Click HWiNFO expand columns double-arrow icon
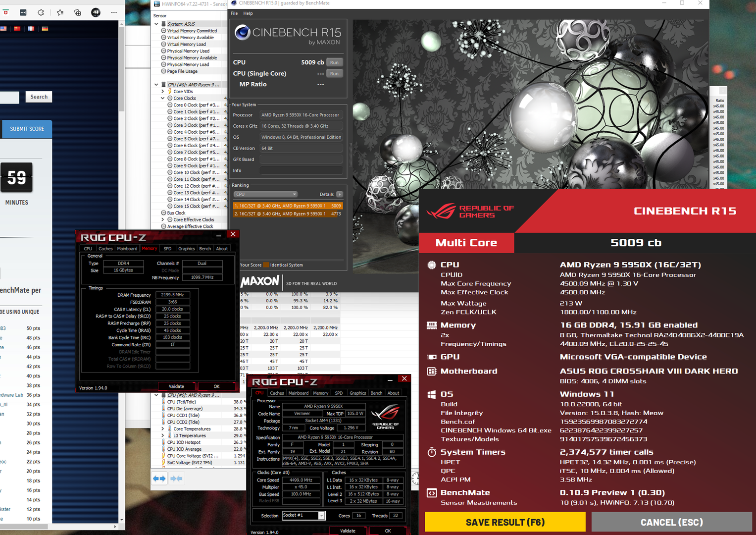 [159, 479]
